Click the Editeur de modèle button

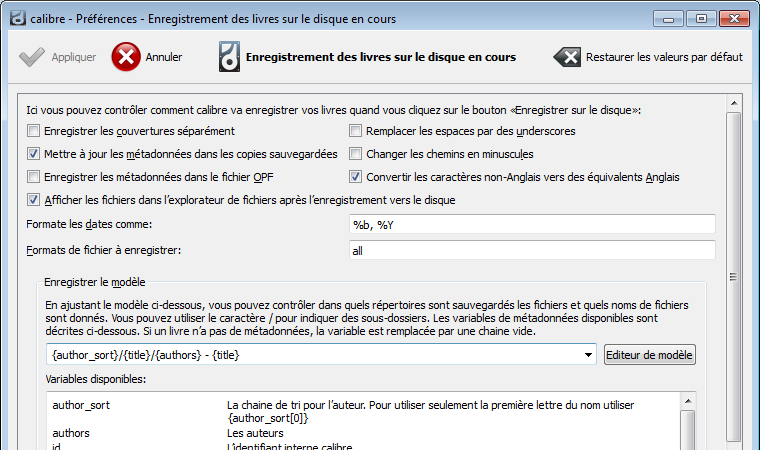649,355
